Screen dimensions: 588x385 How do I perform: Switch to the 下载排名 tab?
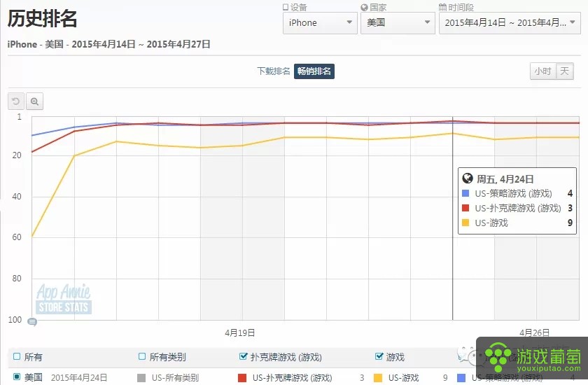tap(274, 71)
